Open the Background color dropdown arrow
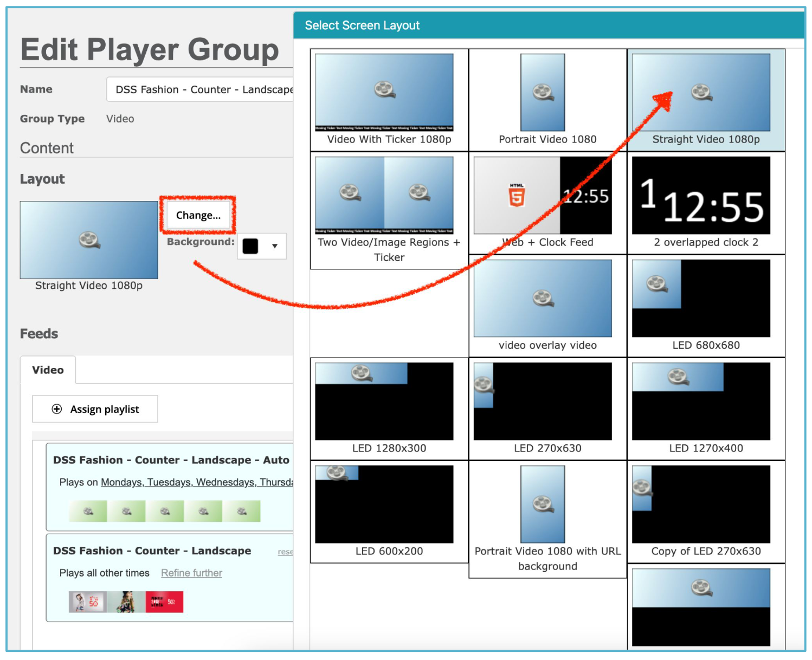Screen dimensions: 812x660 click(x=275, y=246)
